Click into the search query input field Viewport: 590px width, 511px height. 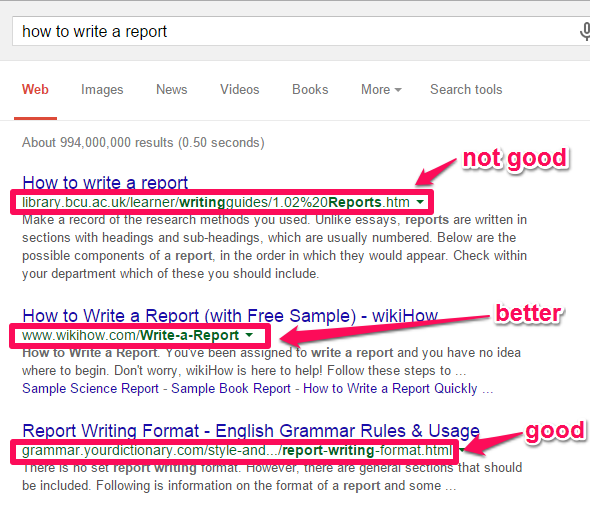coord(293,32)
